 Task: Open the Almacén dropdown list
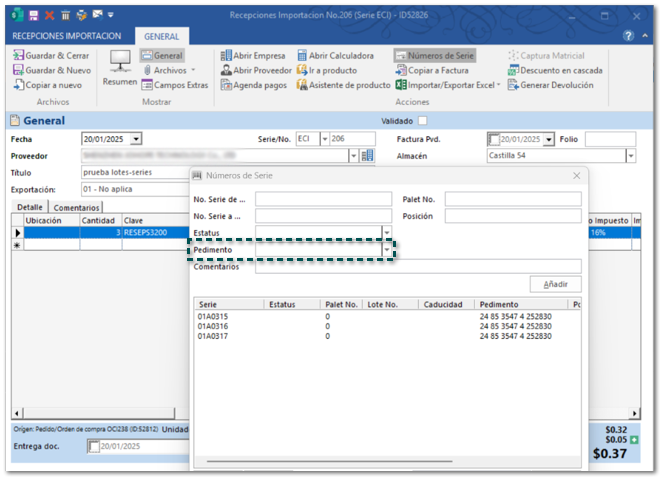tap(631, 156)
